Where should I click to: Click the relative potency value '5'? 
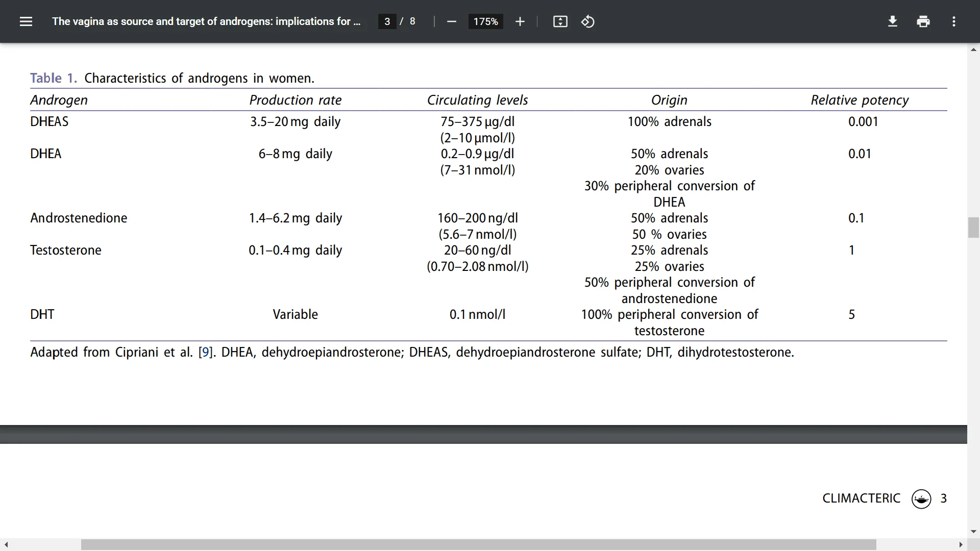pyautogui.click(x=851, y=314)
